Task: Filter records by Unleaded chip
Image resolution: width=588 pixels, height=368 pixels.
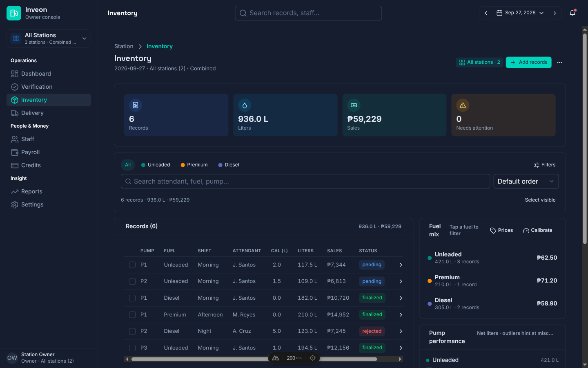Action: [156, 165]
